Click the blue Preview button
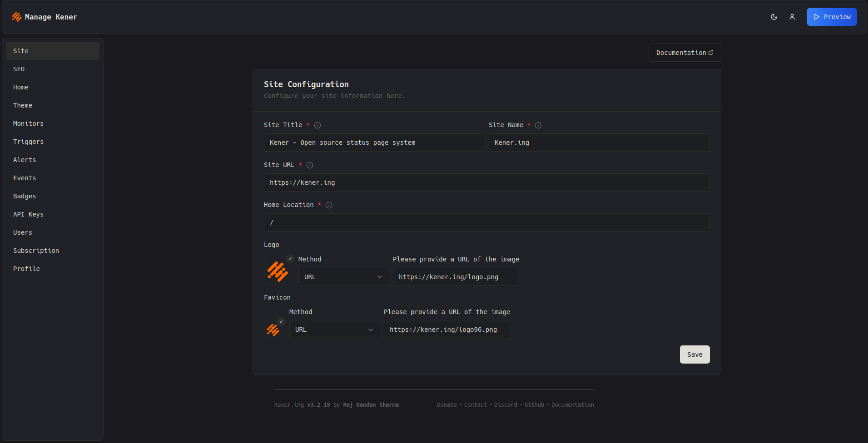Viewport: 868px width, 443px height. 831,17
